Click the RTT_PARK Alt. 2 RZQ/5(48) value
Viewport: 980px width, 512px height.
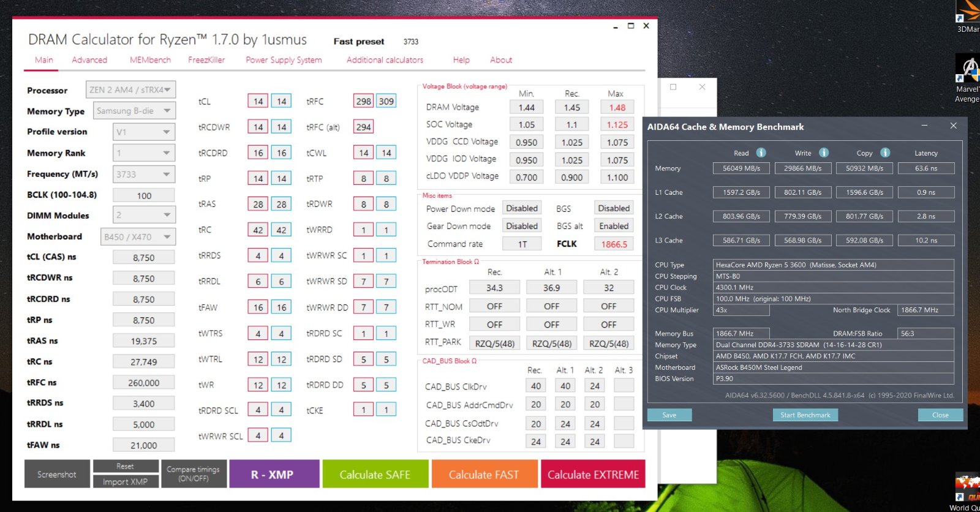point(609,343)
